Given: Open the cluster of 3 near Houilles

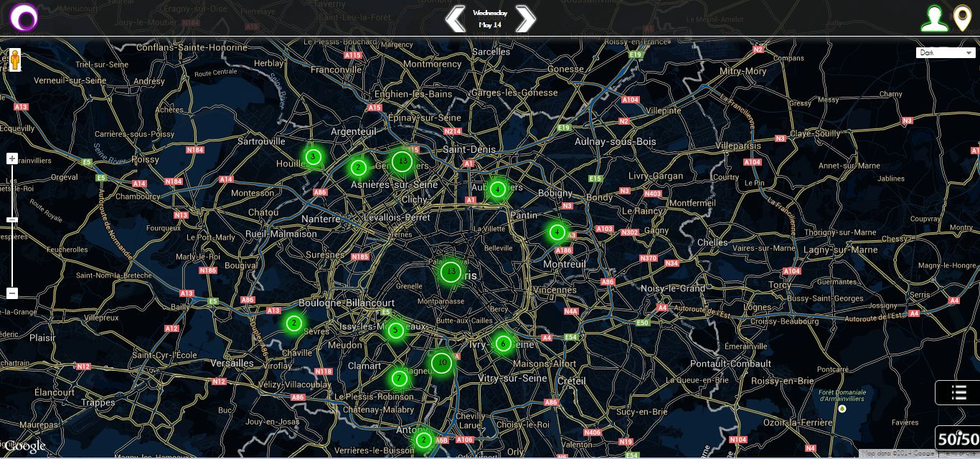Looking at the screenshot, I should (313, 156).
